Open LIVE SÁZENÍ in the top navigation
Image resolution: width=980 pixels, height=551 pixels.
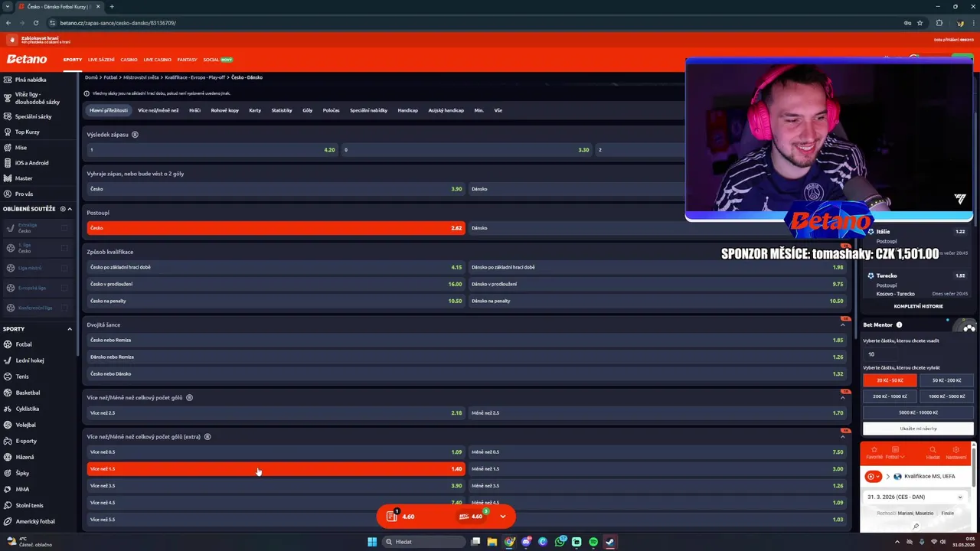pos(101,60)
